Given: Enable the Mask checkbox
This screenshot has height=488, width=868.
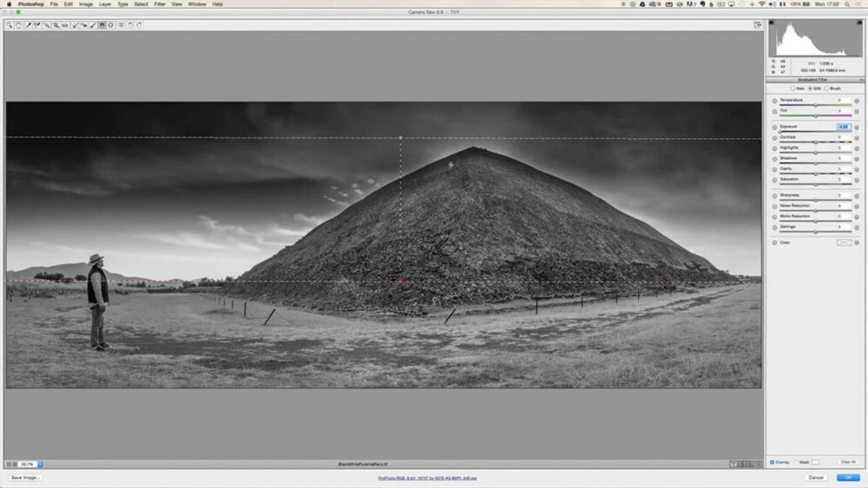Looking at the screenshot, I should (796, 462).
